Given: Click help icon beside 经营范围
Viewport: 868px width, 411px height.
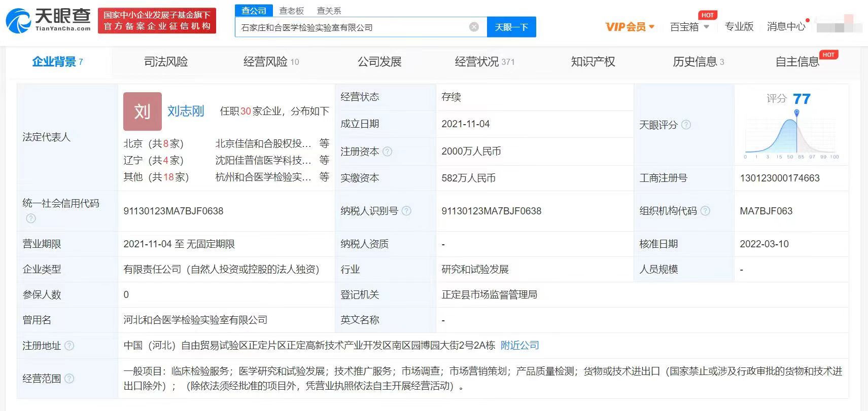Looking at the screenshot, I should pyautogui.click(x=70, y=379).
